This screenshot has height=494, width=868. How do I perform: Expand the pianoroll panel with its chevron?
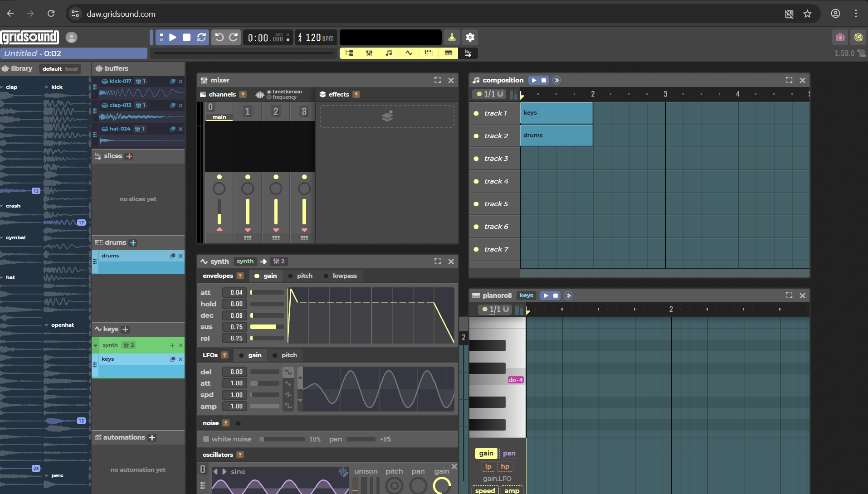[568, 295]
